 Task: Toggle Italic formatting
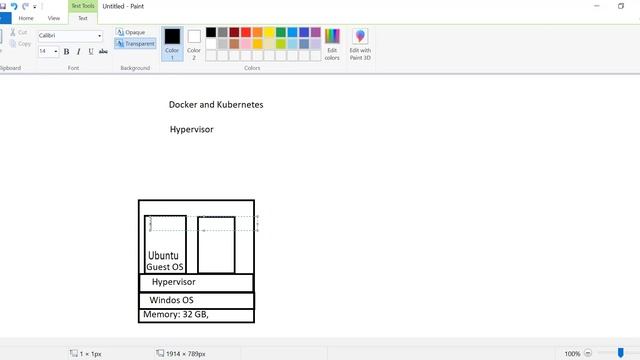(x=78, y=51)
